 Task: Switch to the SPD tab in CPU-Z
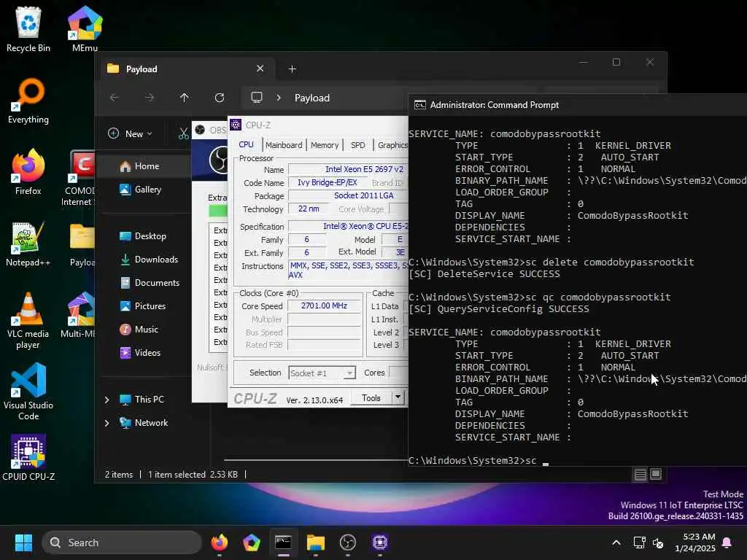357,145
